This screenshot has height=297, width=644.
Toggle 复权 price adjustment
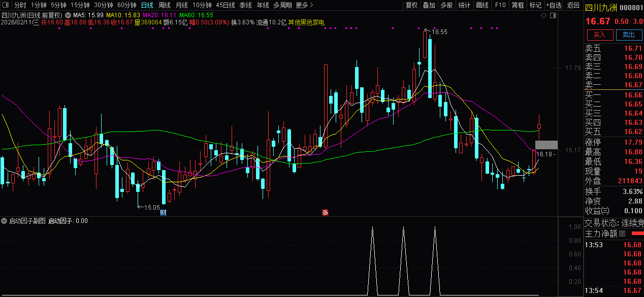coord(411,5)
